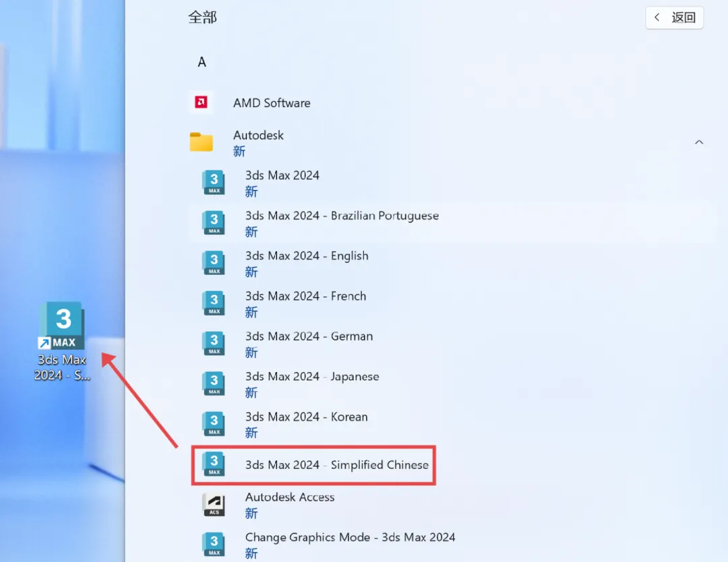
Task: Launch 3ds Max 2024 default entry
Action: point(282,175)
